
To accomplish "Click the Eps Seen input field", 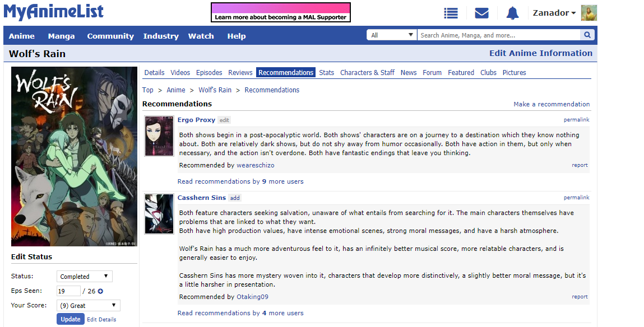I will pos(68,291).
